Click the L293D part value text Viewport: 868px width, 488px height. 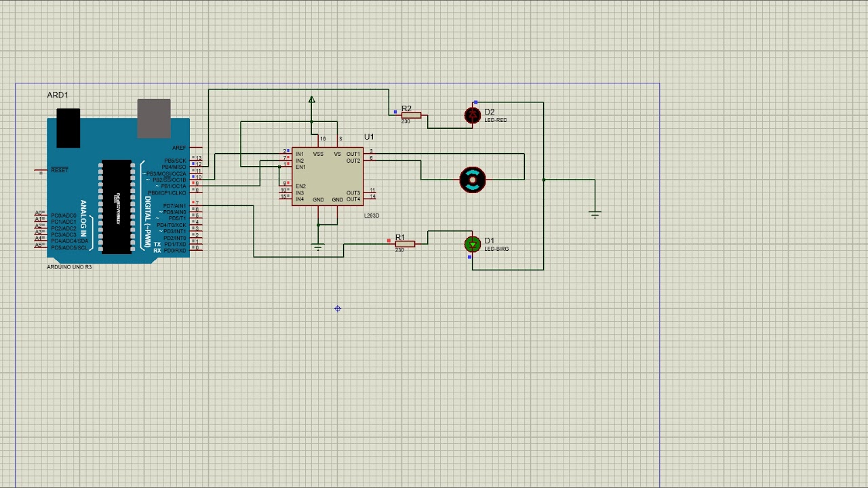coord(372,216)
